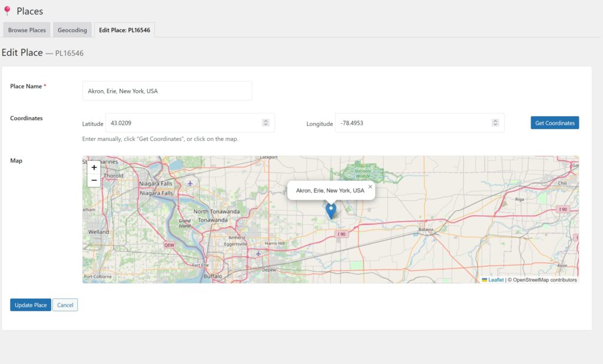
Task: Cancel editing the place
Action: click(65, 305)
